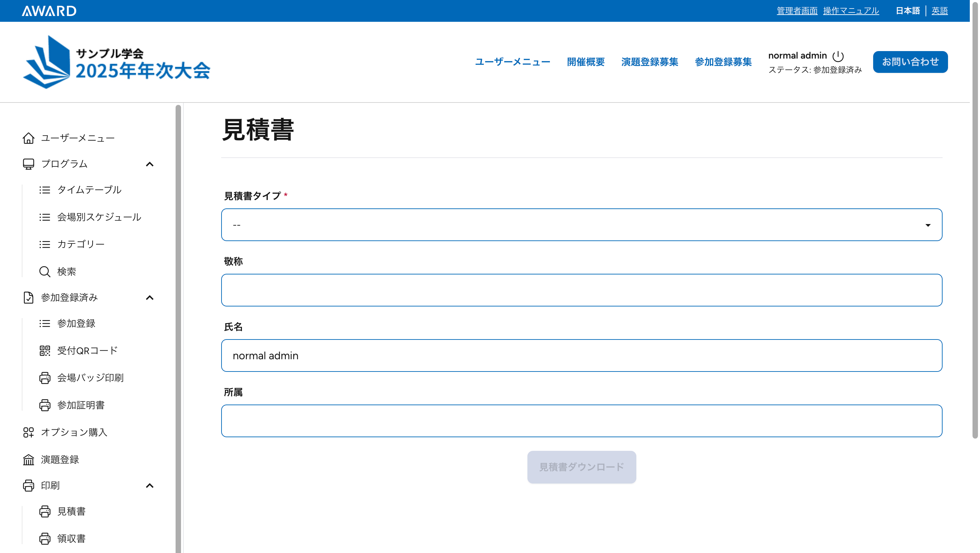Select カテゴリー in sidebar
The height and width of the screenshot is (553, 980).
[x=81, y=244]
